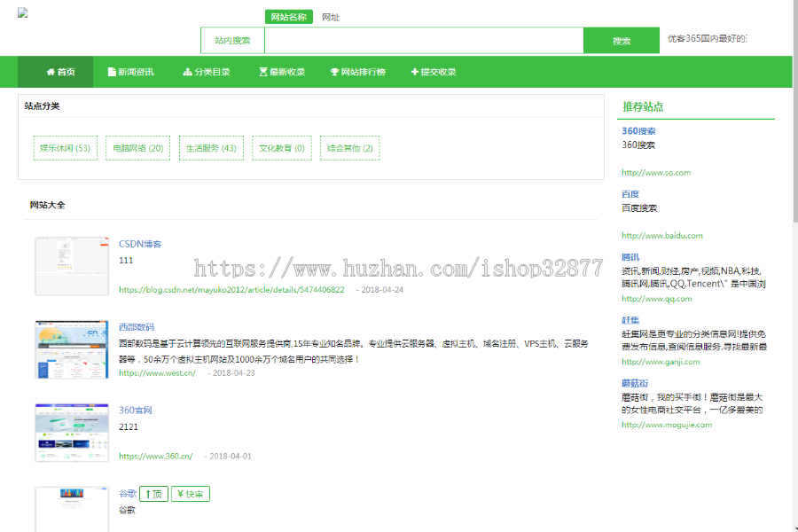
Task: Open the 生活服务 (43) category
Action: [x=211, y=148]
